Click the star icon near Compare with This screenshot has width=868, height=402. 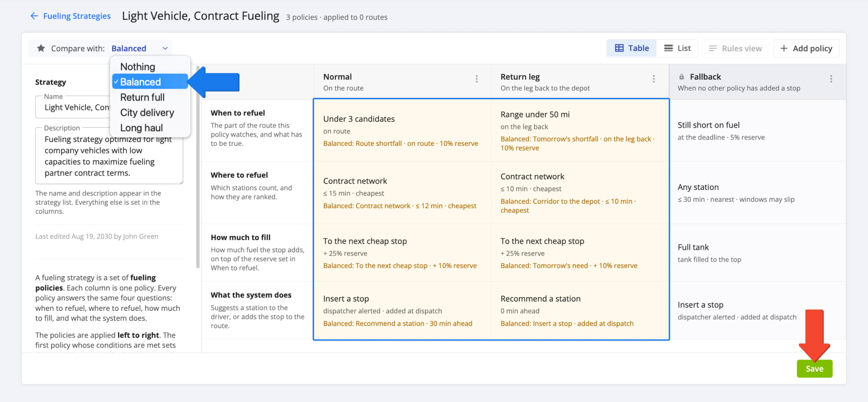[41, 48]
